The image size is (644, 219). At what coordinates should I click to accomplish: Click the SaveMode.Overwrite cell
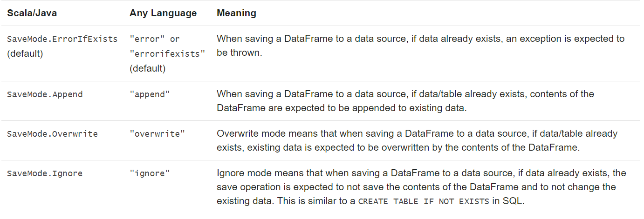[52, 134]
